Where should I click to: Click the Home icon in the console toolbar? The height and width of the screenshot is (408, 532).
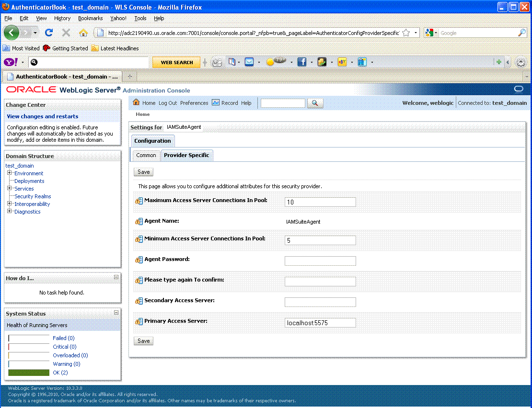(137, 102)
